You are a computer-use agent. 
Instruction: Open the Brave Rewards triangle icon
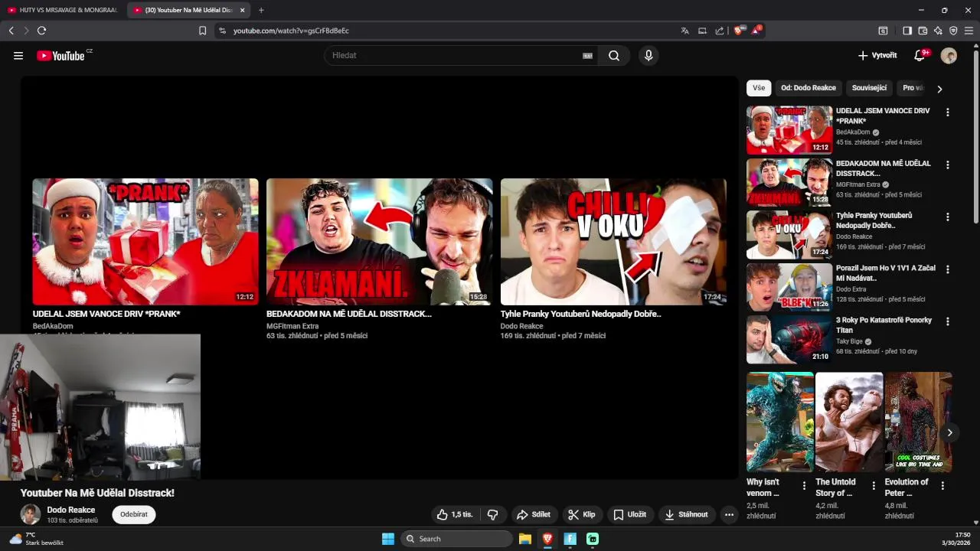click(x=756, y=31)
